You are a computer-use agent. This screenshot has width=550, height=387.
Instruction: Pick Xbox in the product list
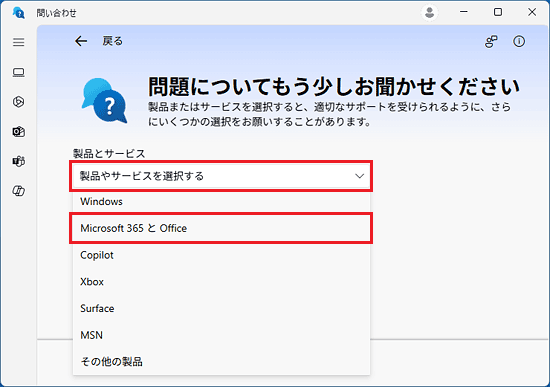[x=221, y=282]
